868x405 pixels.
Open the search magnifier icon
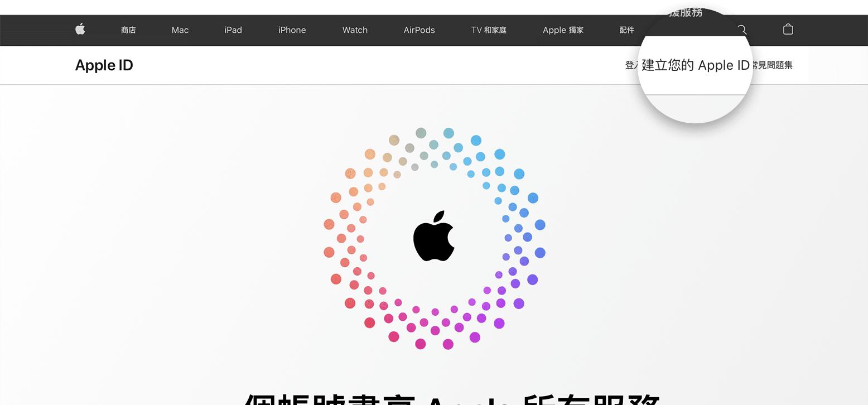tap(742, 29)
